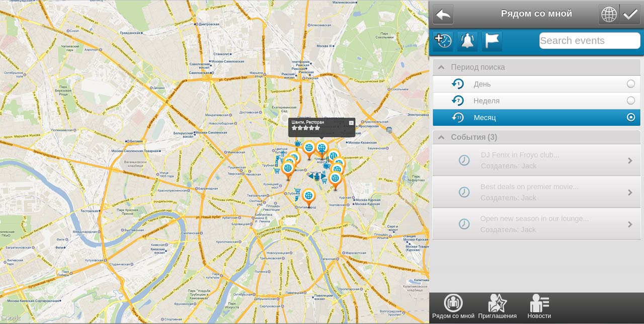Viewport: 644px width, 324px height.
Task: Click the flag icon in the toolbar
Action: (492, 41)
